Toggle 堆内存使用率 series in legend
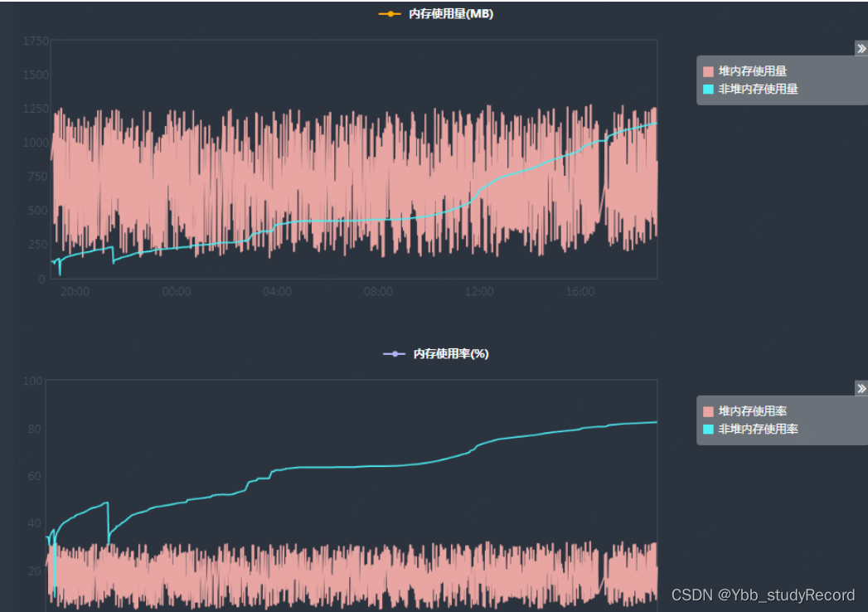The width and height of the screenshot is (868, 612). point(745,411)
